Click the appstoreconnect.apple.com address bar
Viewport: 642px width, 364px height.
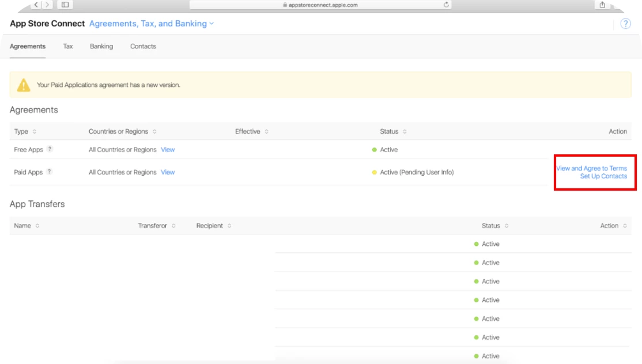(321, 5)
